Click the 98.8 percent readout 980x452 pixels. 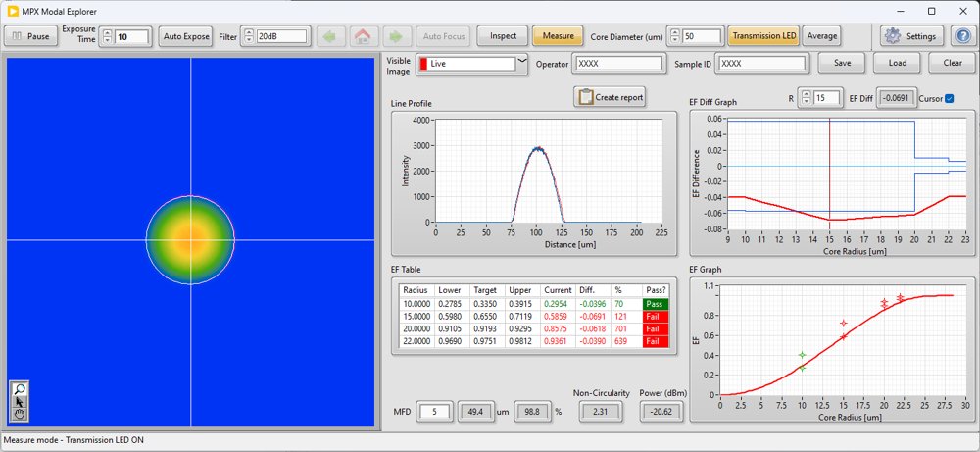(x=532, y=412)
